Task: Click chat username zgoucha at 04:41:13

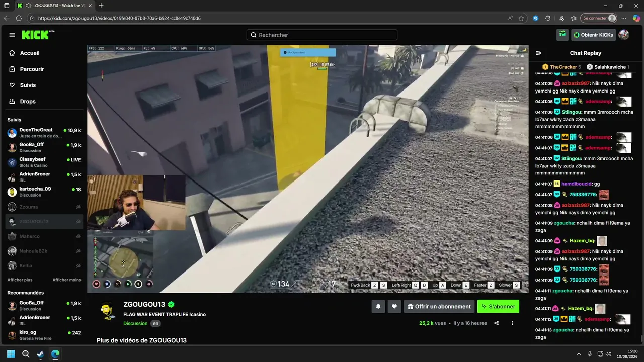Action: click(x=562, y=330)
